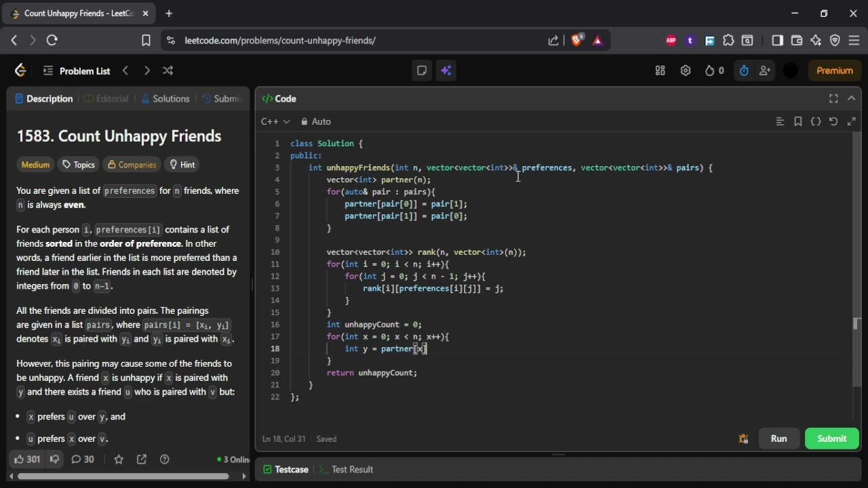Click the leetcode.com address bar
Viewport: 868px width, 488px height.
click(x=280, y=41)
